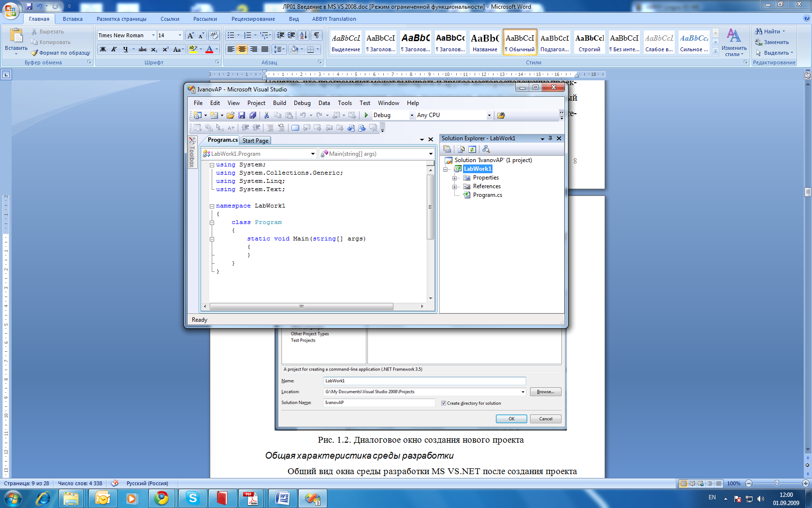This screenshot has height=508, width=812.
Task: Apply subscript formatting
Action: [154, 49]
